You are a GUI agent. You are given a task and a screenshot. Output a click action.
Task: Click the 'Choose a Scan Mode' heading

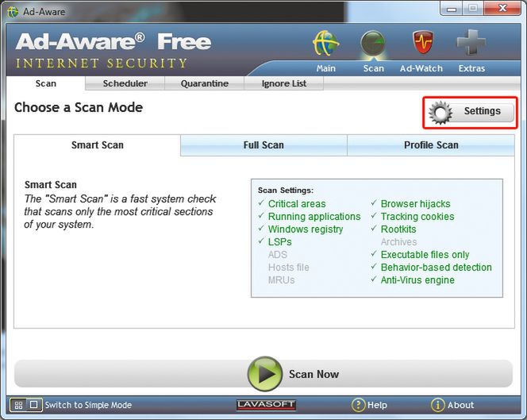click(79, 108)
